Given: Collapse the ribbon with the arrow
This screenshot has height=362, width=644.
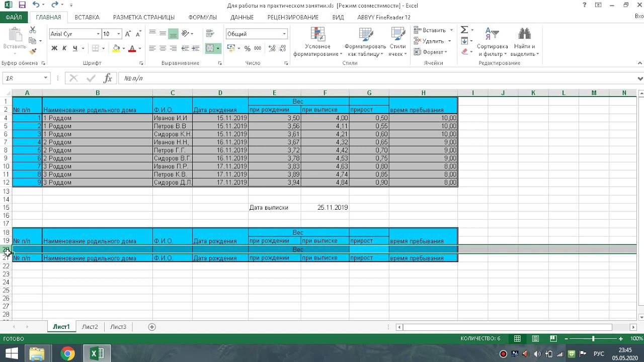Looking at the screenshot, I should 639,63.
